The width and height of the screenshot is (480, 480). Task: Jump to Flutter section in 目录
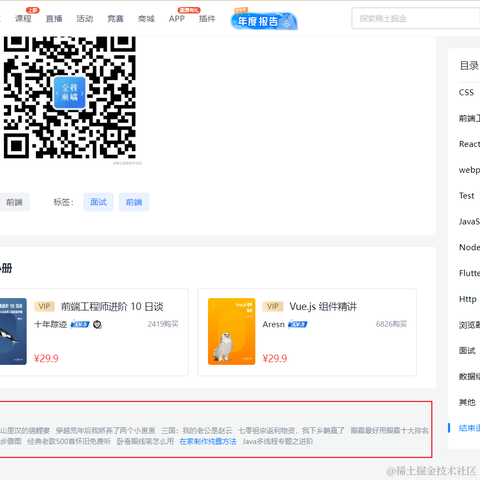tap(469, 273)
